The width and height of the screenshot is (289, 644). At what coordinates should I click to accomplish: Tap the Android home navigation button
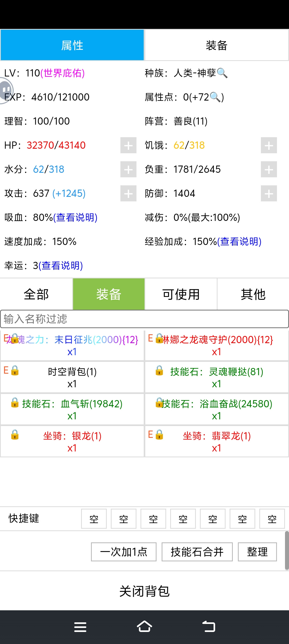tap(144, 627)
